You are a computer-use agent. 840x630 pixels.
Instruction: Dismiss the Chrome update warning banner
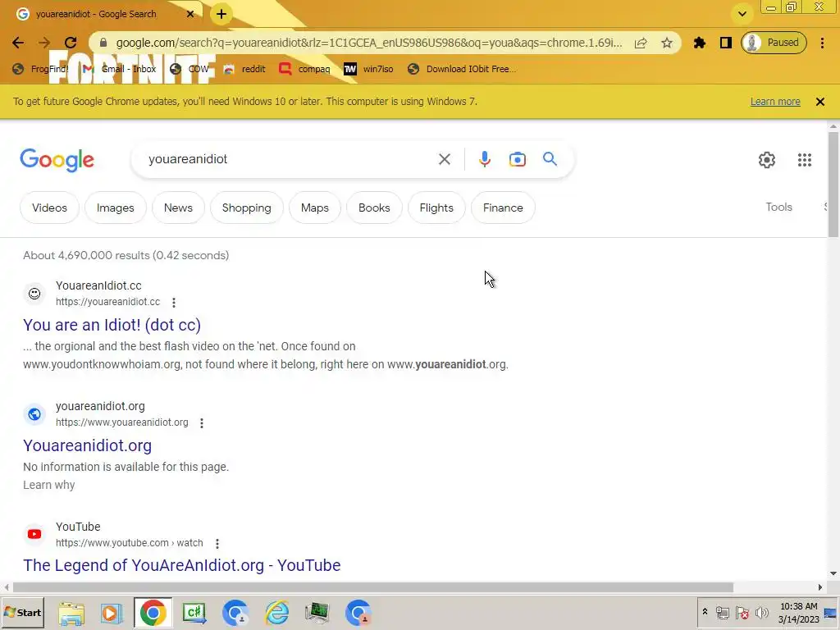819,102
